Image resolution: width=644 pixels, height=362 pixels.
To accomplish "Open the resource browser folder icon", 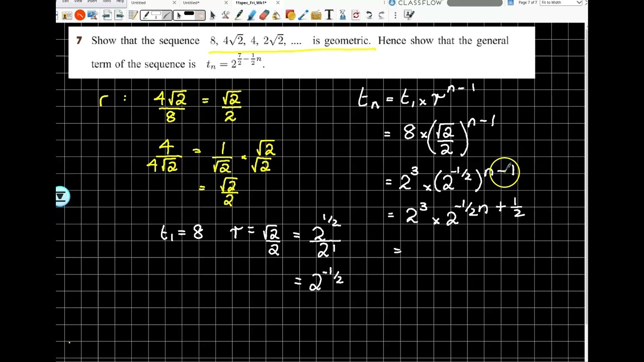I will point(316,16).
